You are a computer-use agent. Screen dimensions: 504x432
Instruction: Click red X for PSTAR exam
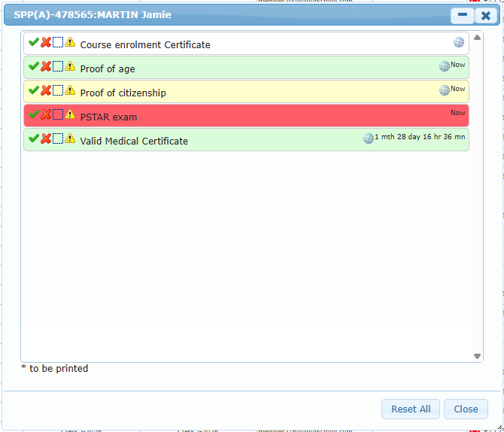point(46,114)
